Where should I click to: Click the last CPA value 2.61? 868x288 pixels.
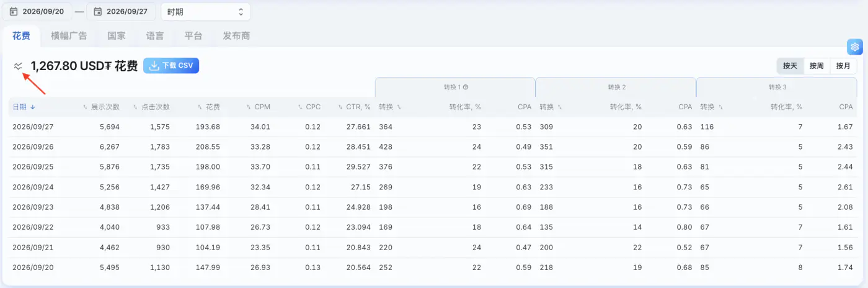[x=845, y=187]
